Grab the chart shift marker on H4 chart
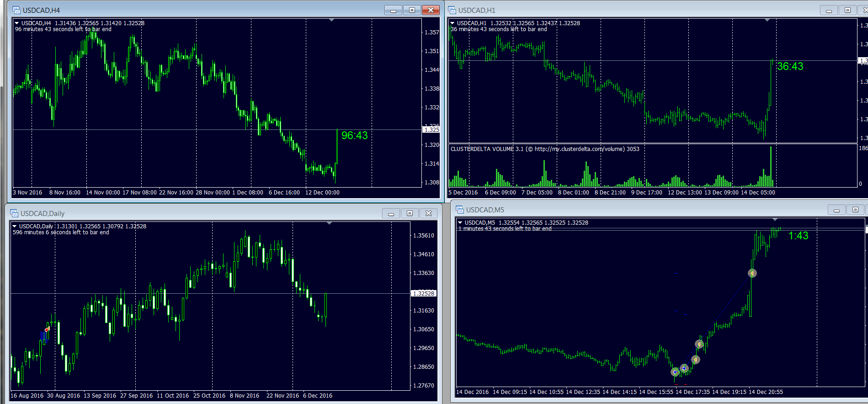 point(331,20)
